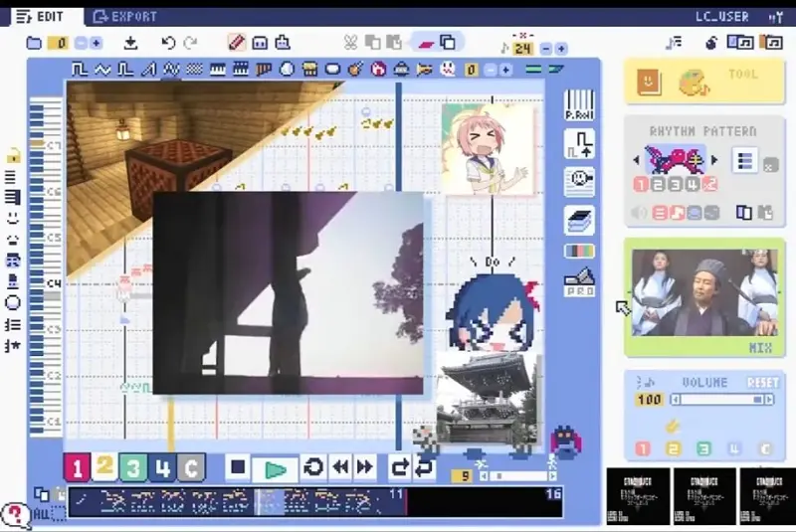Select volume track 1 in Volume panel
This screenshot has height=532, width=796.
pyautogui.click(x=643, y=448)
